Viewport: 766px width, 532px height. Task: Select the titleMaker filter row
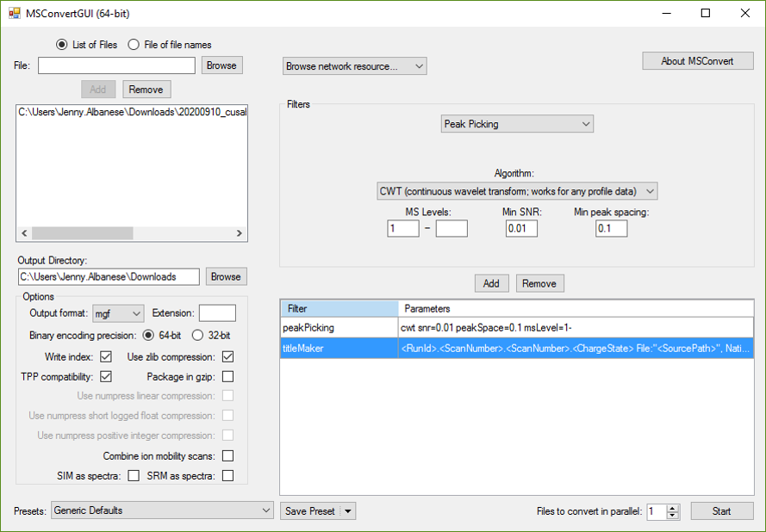click(517, 348)
